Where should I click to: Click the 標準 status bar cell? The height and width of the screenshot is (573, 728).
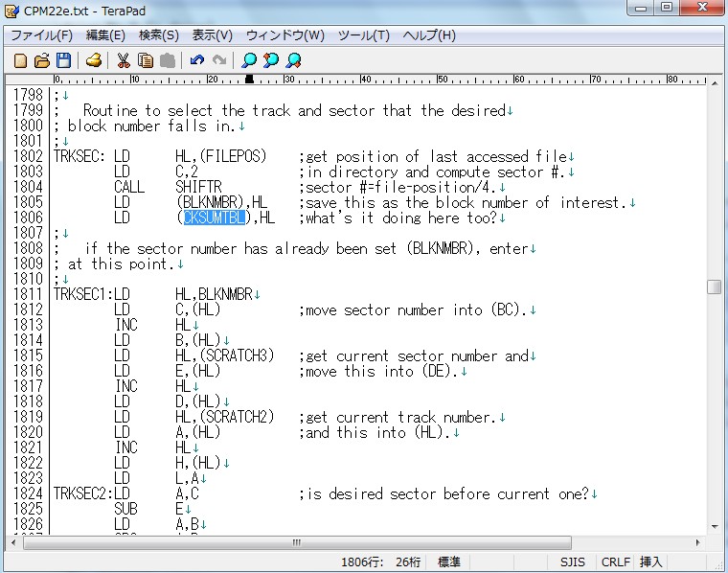click(x=449, y=562)
